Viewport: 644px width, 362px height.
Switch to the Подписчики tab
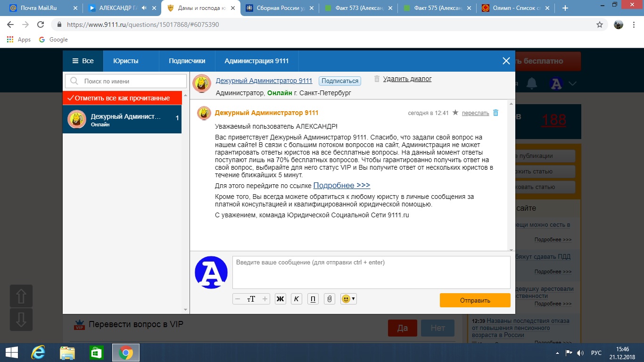(187, 61)
